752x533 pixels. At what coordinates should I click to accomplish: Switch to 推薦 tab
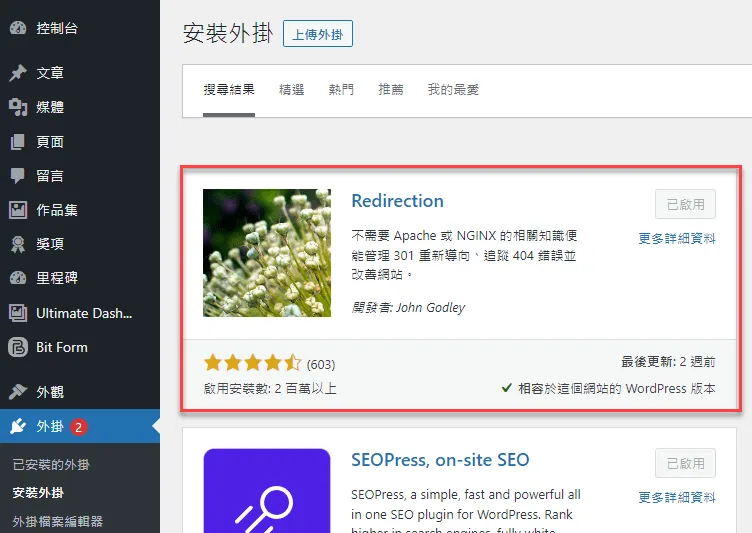pyautogui.click(x=391, y=89)
